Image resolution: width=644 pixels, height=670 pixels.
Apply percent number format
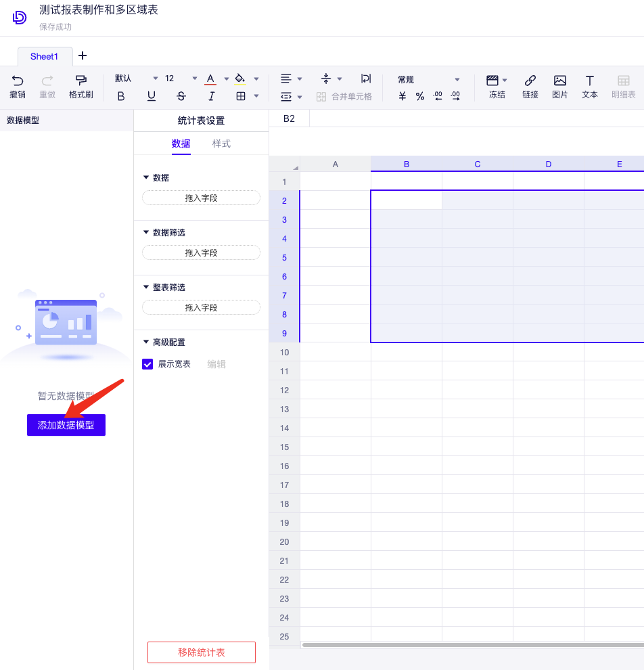(x=420, y=96)
